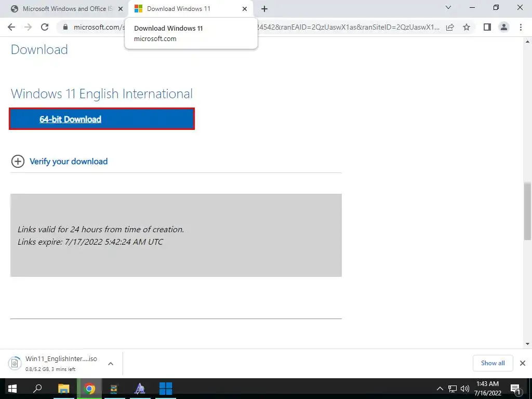This screenshot has width=532, height=399.
Task: Open the Chrome profile menu
Action: pos(504,27)
